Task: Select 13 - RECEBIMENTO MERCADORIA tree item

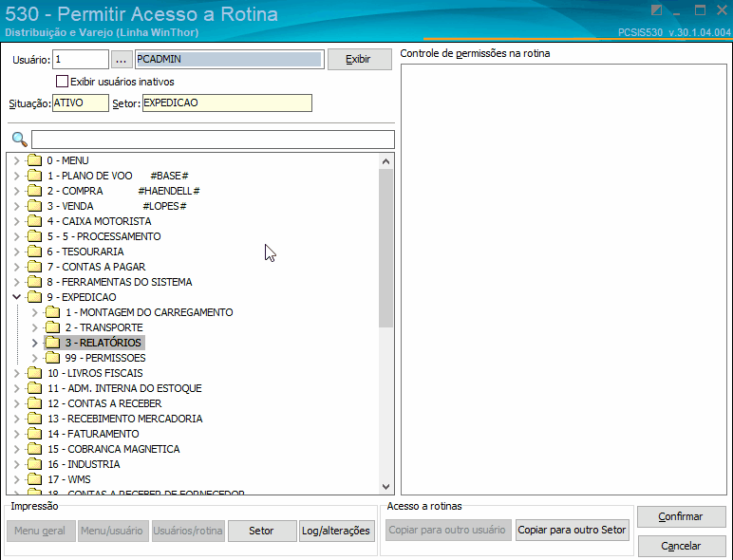Action: (x=124, y=419)
